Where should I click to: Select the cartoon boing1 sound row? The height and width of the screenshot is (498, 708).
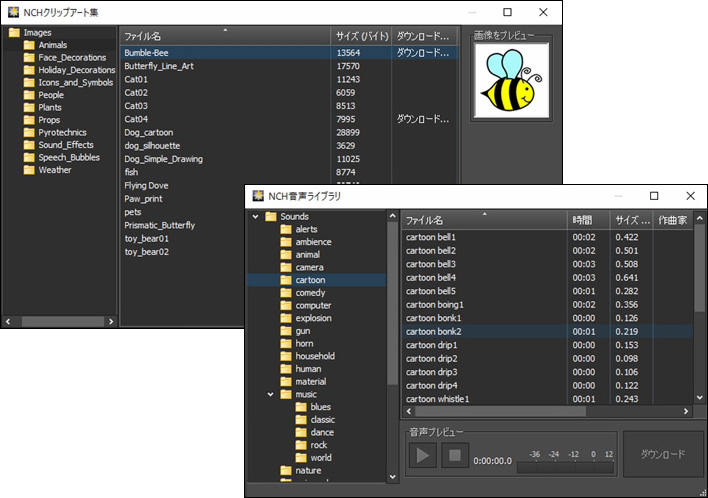(x=435, y=304)
